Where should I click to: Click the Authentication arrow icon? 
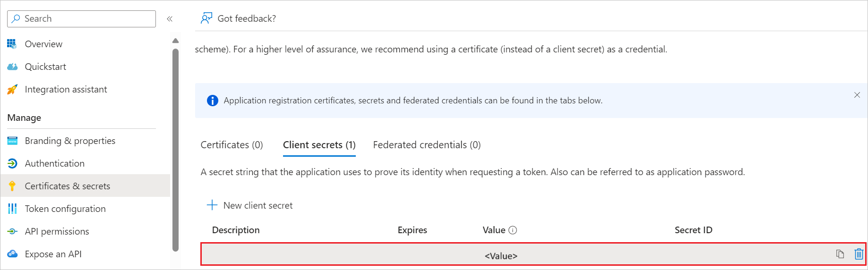[x=12, y=163]
